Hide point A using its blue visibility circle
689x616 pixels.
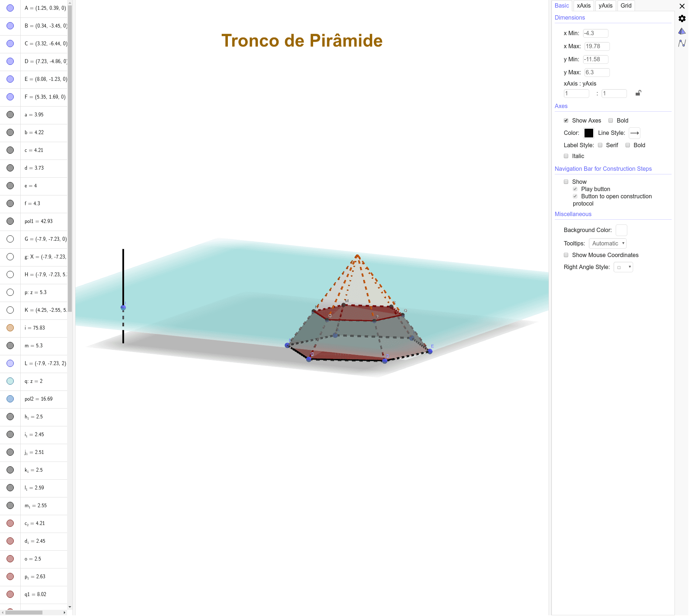10,8
